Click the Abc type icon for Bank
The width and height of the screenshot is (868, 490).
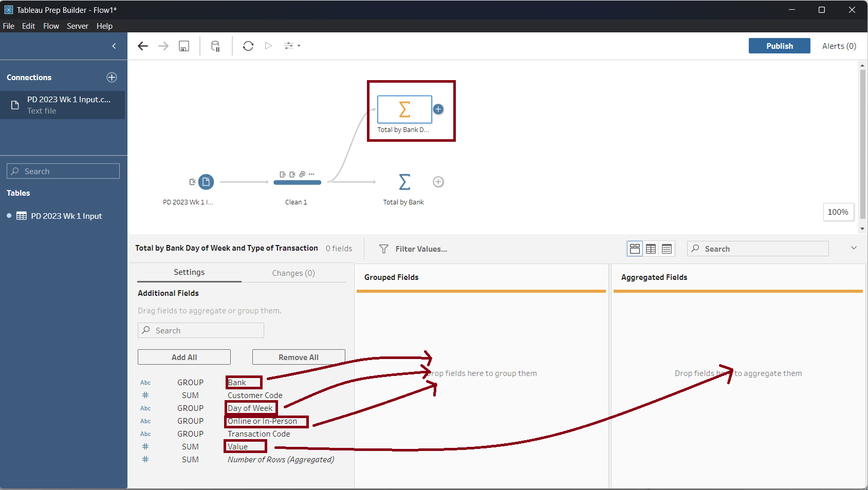coord(145,383)
